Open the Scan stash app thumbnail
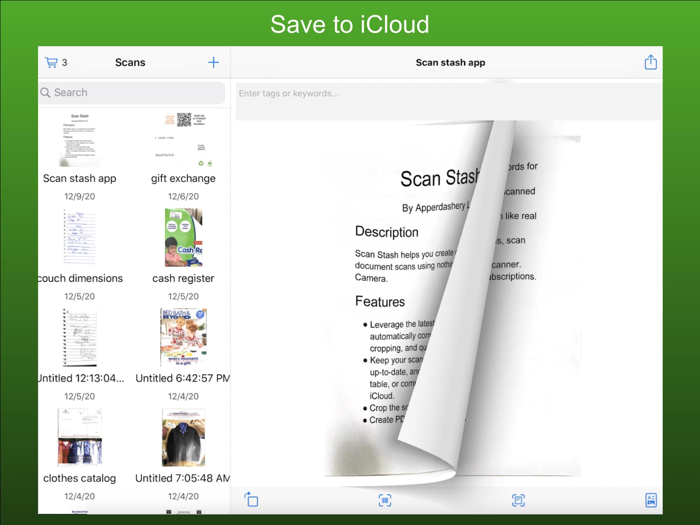Screen dimensions: 700x525 (x=79, y=140)
